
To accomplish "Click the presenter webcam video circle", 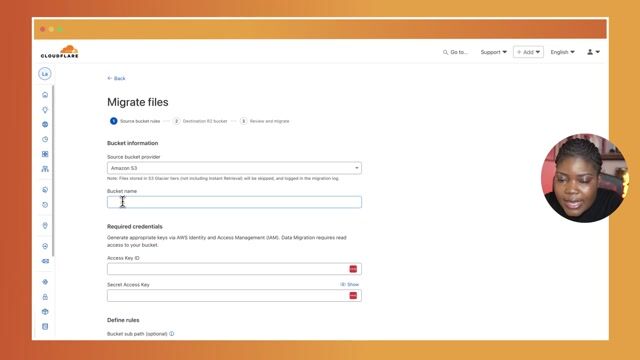I will tap(584, 178).
